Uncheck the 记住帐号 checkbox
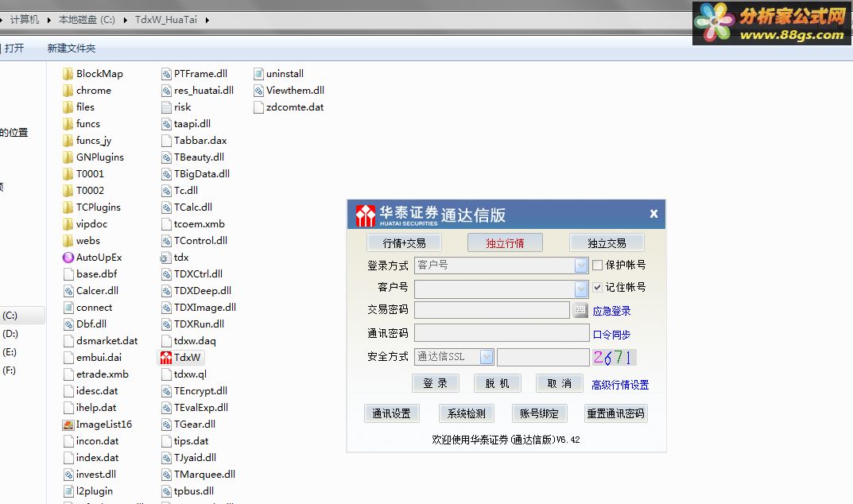This screenshot has height=504, width=853. 597,287
